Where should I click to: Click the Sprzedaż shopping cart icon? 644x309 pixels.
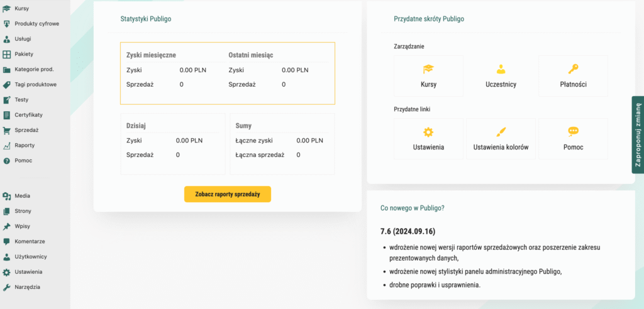(x=6, y=130)
